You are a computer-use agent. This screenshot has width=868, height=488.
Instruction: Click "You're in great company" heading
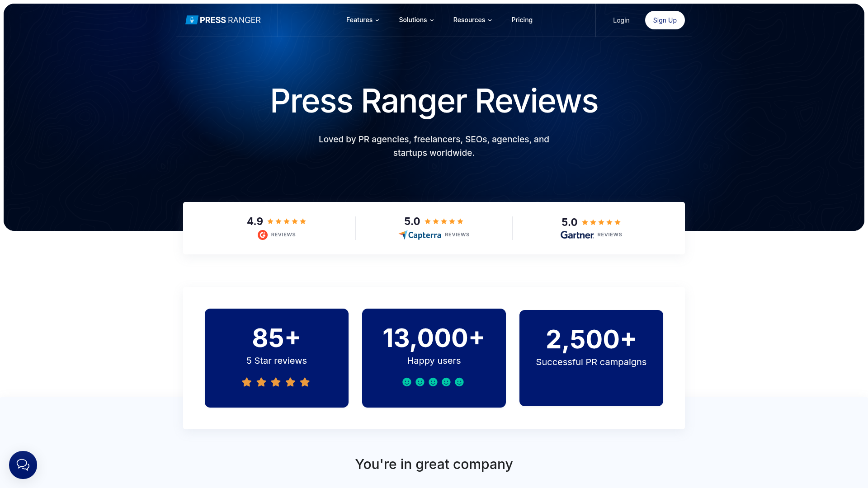(434, 464)
